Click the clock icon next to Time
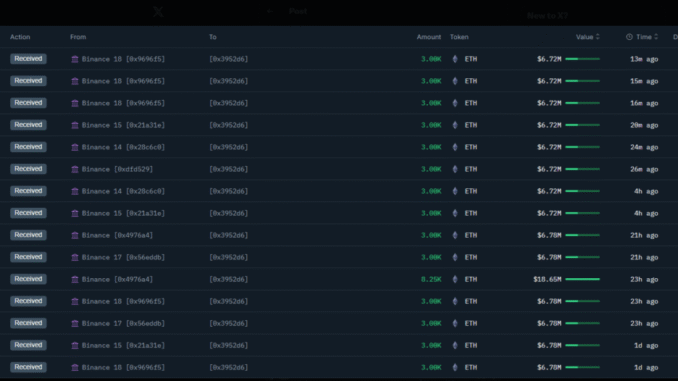This screenshot has width=678, height=381. [629, 37]
